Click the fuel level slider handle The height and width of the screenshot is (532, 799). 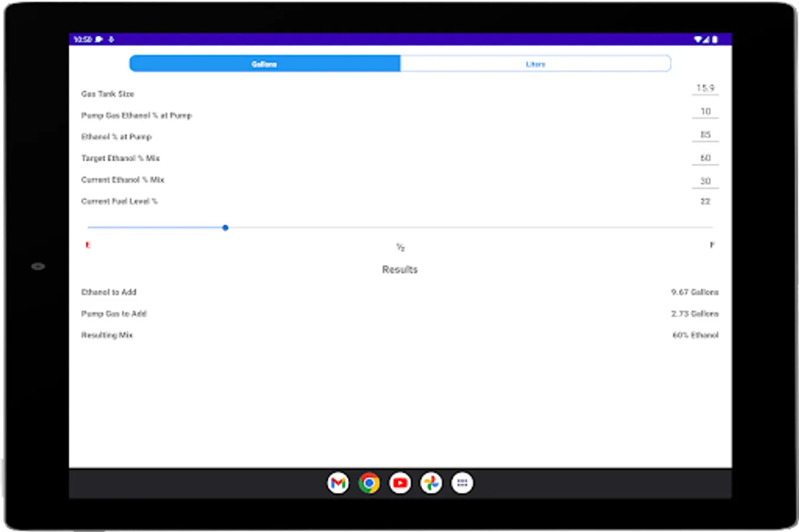pos(225,228)
